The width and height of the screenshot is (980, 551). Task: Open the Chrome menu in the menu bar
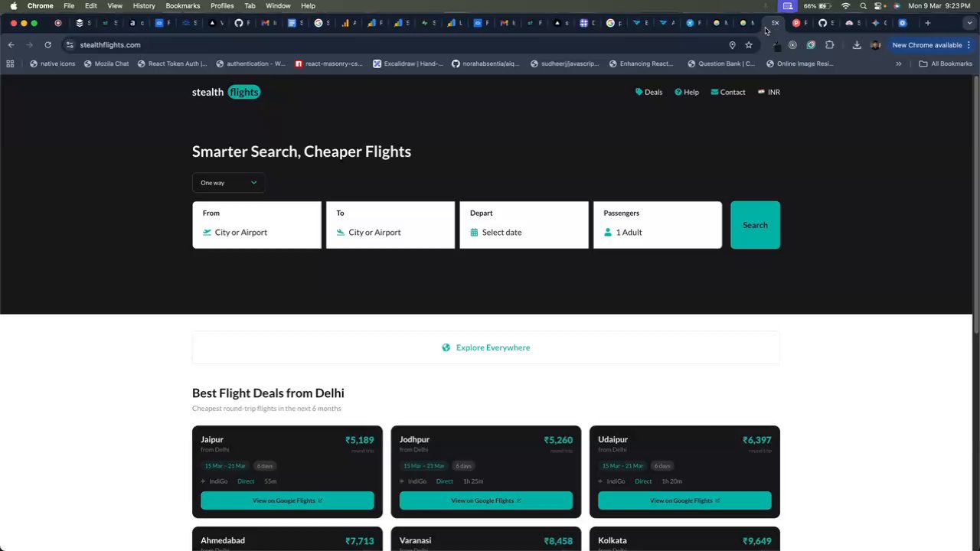41,5
